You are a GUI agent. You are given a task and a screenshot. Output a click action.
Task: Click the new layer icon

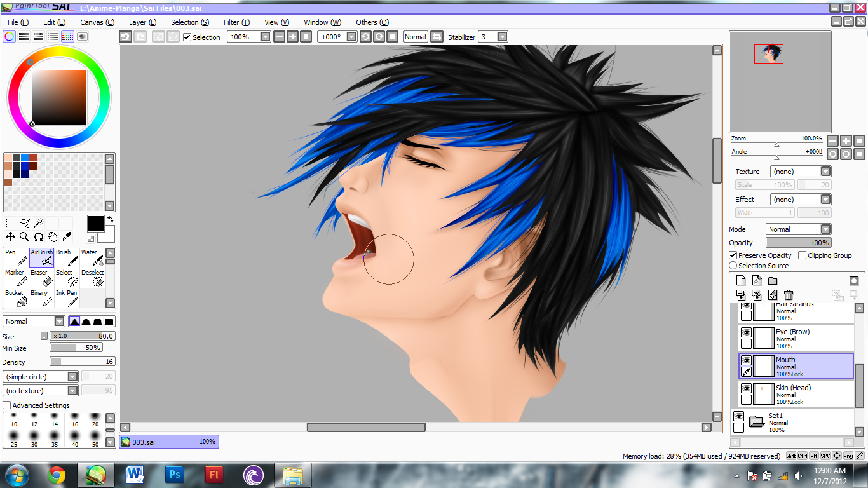tap(741, 281)
